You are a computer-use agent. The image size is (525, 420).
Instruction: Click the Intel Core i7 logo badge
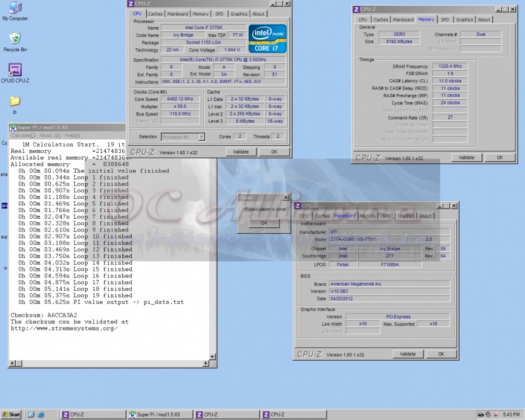coord(267,39)
